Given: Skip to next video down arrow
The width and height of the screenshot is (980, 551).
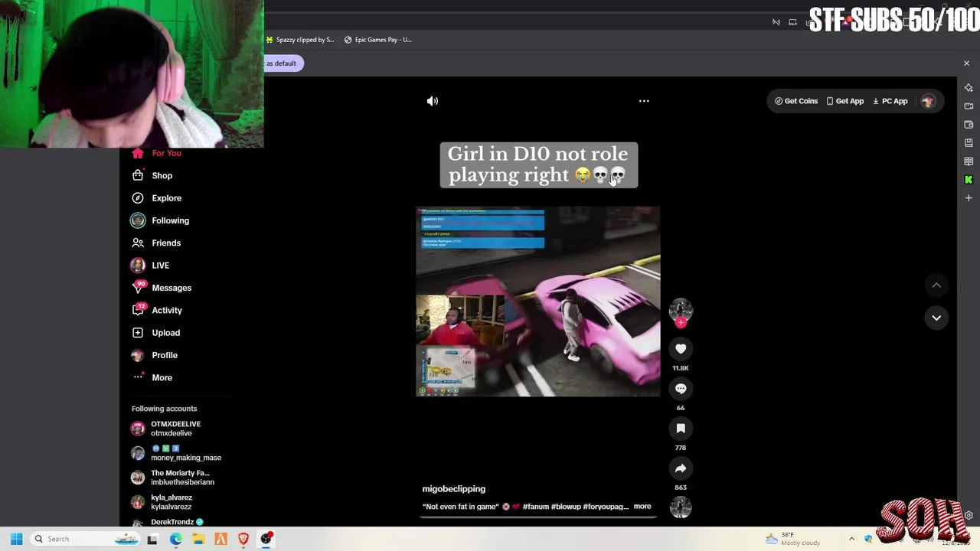Looking at the screenshot, I should (x=936, y=318).
